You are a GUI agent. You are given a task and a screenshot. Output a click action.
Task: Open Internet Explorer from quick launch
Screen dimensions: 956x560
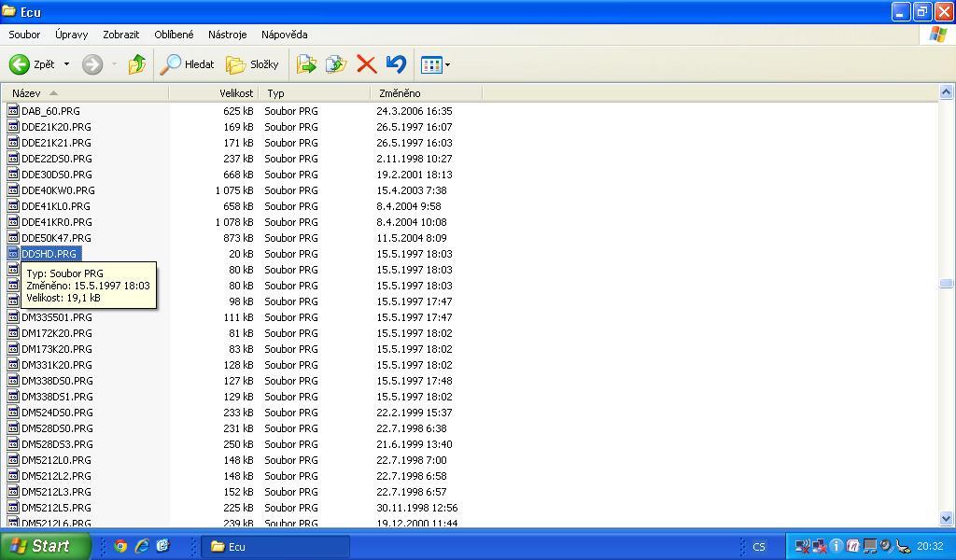click(142, 546)
